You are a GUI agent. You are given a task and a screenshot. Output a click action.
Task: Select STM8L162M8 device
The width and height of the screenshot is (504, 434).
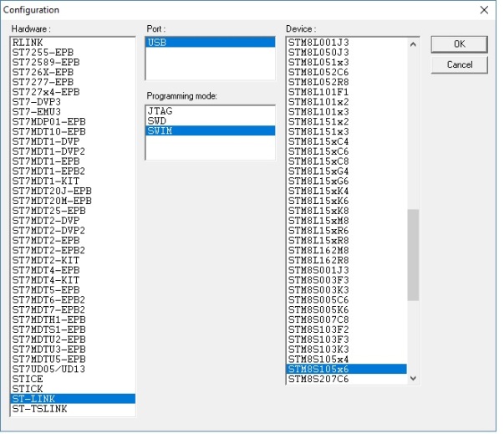tap(347, 250)
